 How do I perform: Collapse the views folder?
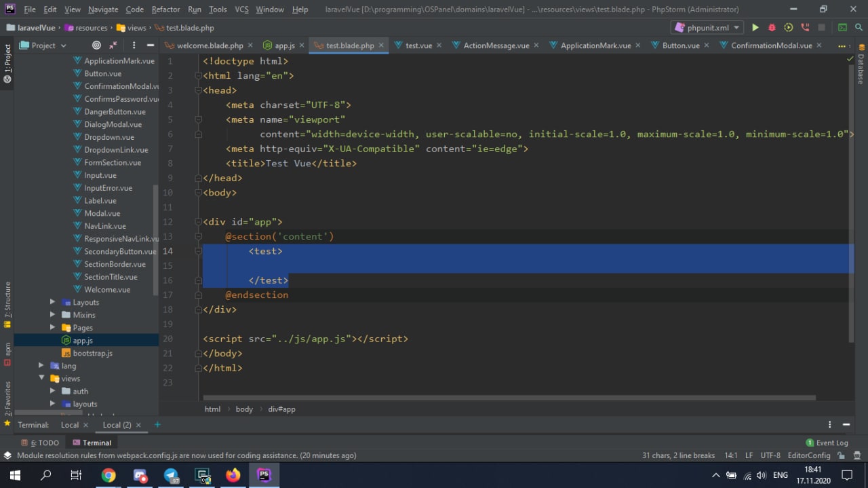41,379
